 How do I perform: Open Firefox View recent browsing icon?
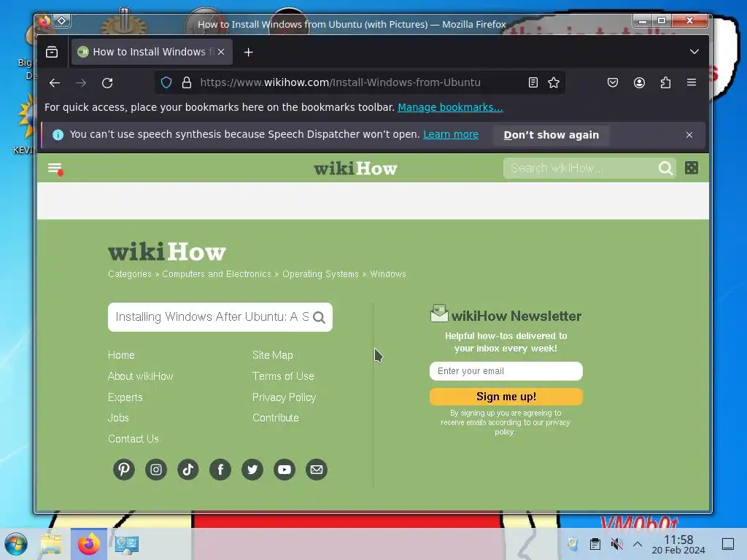tap(52, 52)
